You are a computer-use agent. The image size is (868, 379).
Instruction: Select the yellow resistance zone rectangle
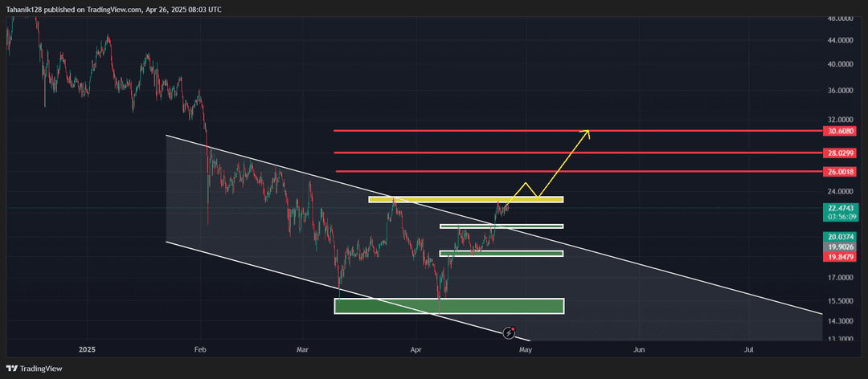[x=466, y=199]
